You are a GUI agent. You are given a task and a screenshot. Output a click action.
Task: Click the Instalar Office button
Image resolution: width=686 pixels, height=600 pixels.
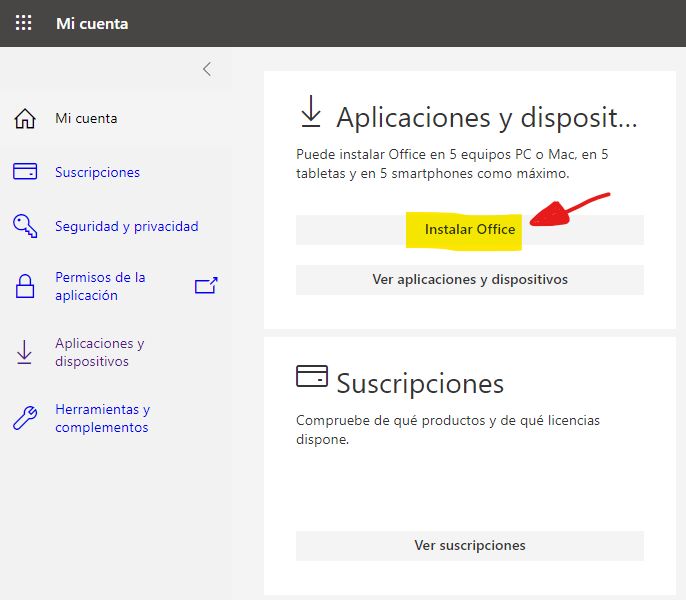point(470,230)
